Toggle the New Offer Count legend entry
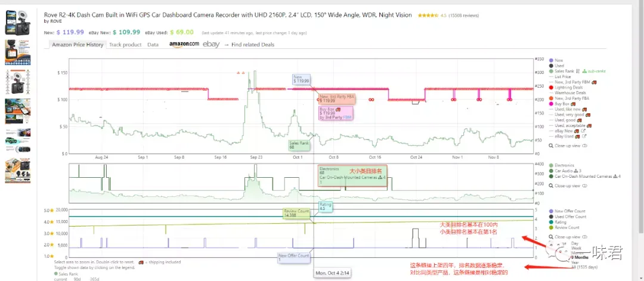Image resolution: width=644 pixels, height=281 pixels. pos(568,211)
